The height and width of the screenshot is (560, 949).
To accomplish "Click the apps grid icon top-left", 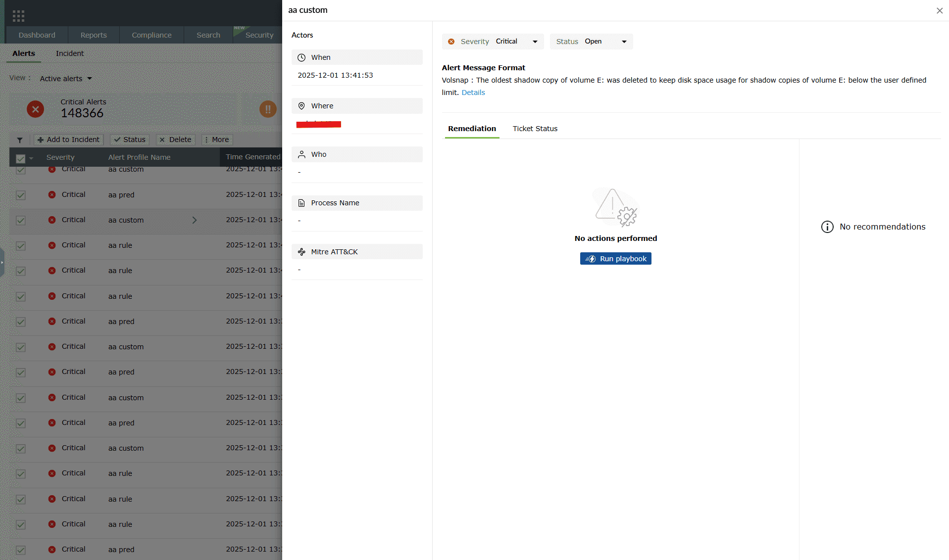I will pyautogui.click(x=18, y=15).
